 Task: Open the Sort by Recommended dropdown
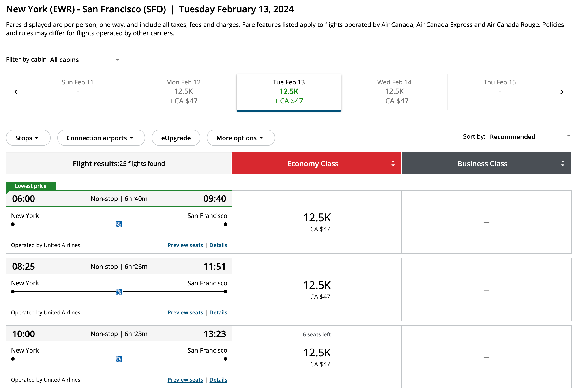click(530, 137)
